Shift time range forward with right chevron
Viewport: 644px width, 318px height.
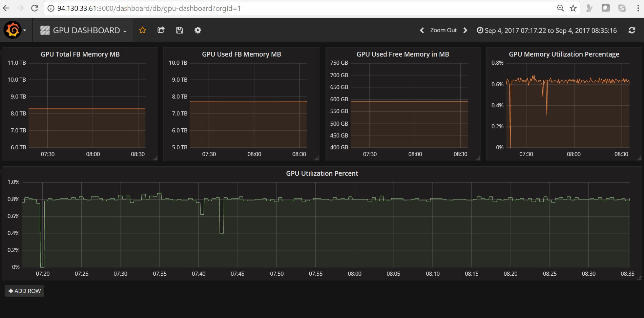[465, 30]
